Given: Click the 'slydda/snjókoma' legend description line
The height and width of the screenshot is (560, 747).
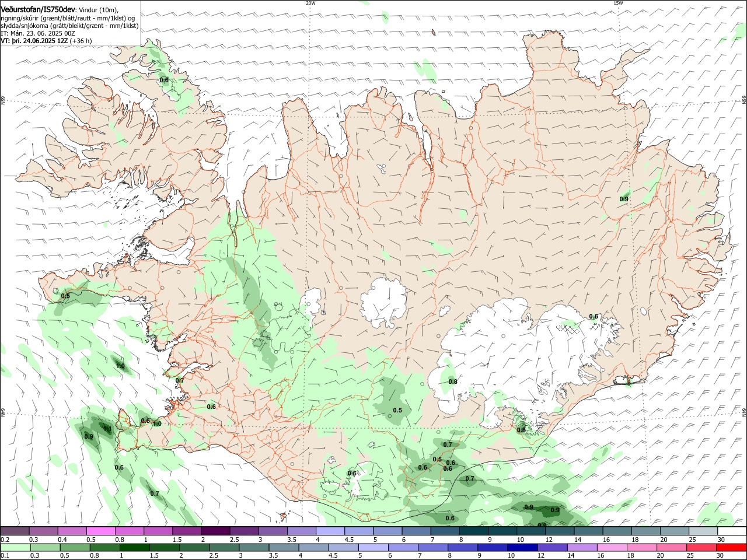Looking at the screenshot, I should (x=69, y=26).
